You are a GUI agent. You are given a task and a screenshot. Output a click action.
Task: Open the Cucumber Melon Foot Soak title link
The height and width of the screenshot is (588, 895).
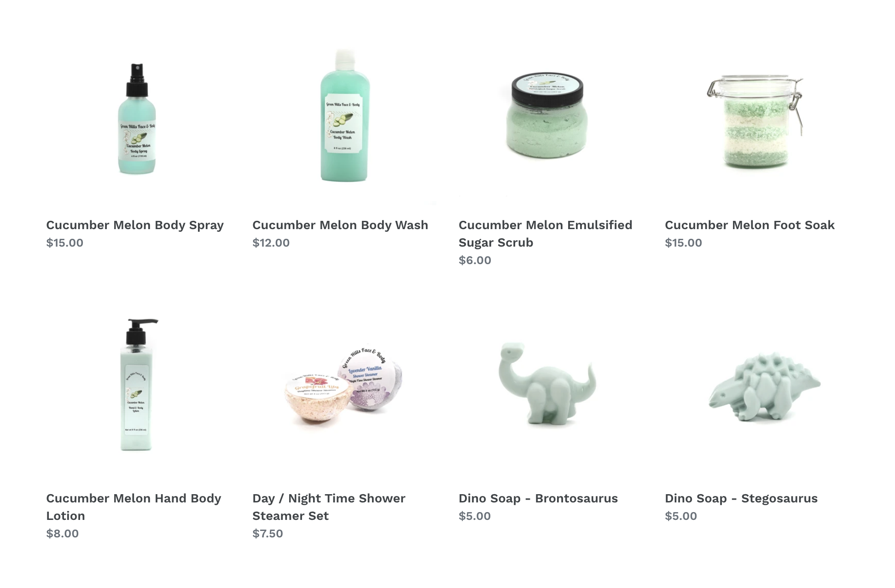click(750, 225)
